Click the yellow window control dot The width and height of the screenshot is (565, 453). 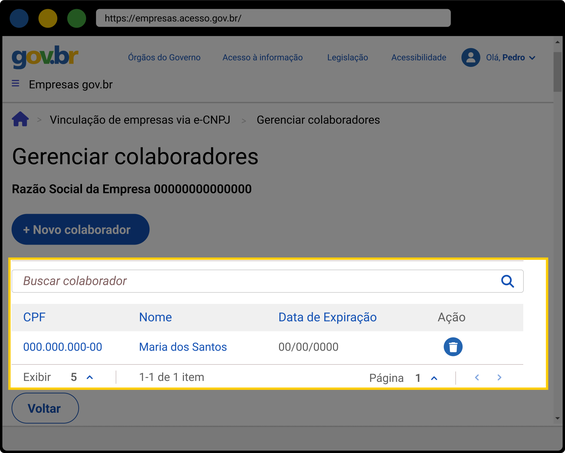pyautogui.click(x=48, y=18)
